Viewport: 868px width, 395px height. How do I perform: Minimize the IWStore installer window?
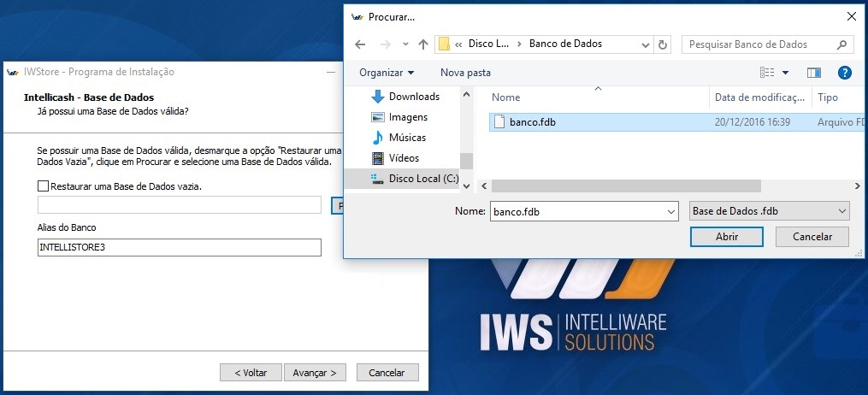point(331,72)
